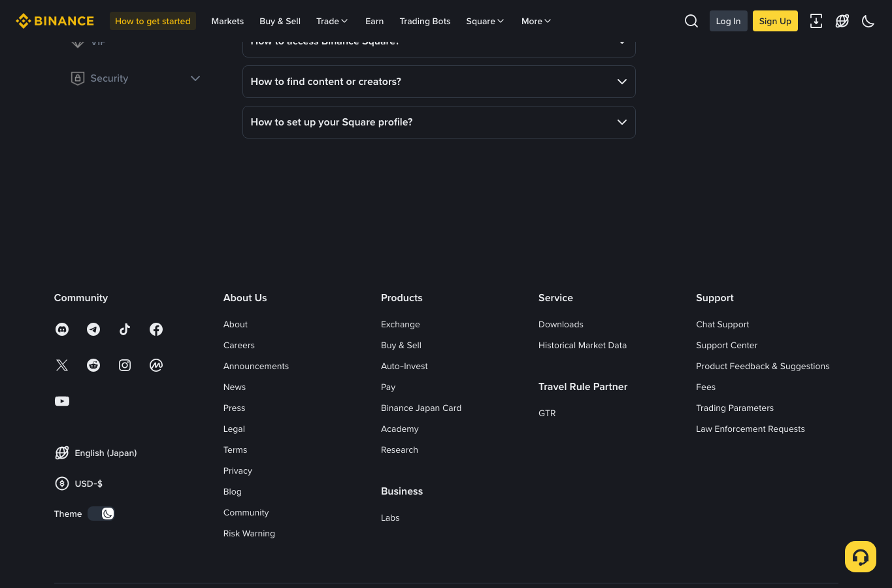The height and width of the screenshot is (588, 892).
Task: Open the Careers link
Action: (x=239, y=345)
